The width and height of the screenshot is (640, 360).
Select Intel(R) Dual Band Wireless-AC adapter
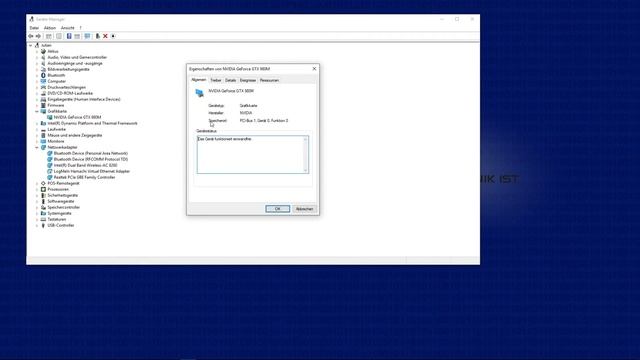point(85,165)
